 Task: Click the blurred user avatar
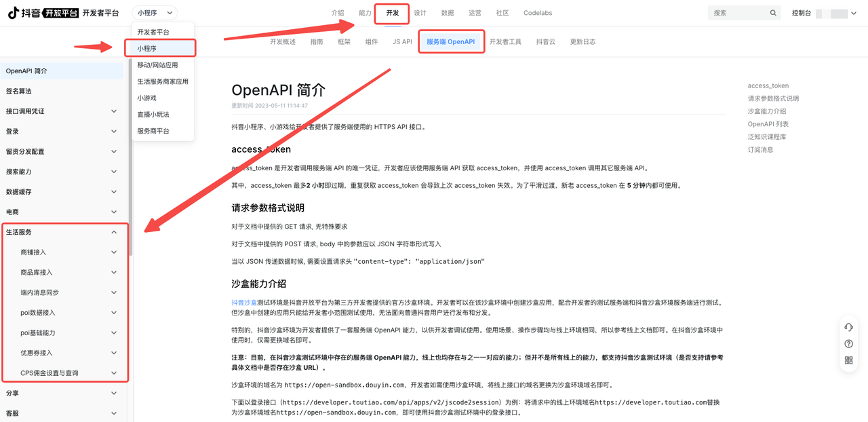click(x=839, y=14)
